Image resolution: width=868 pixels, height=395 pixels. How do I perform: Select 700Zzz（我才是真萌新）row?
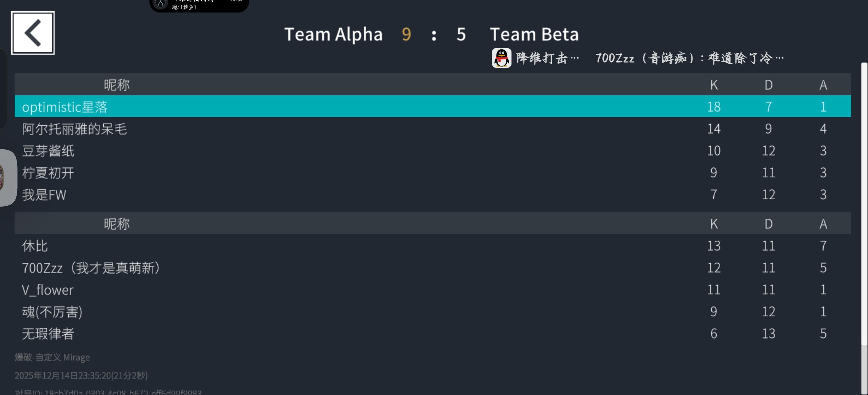click(91, 268)
